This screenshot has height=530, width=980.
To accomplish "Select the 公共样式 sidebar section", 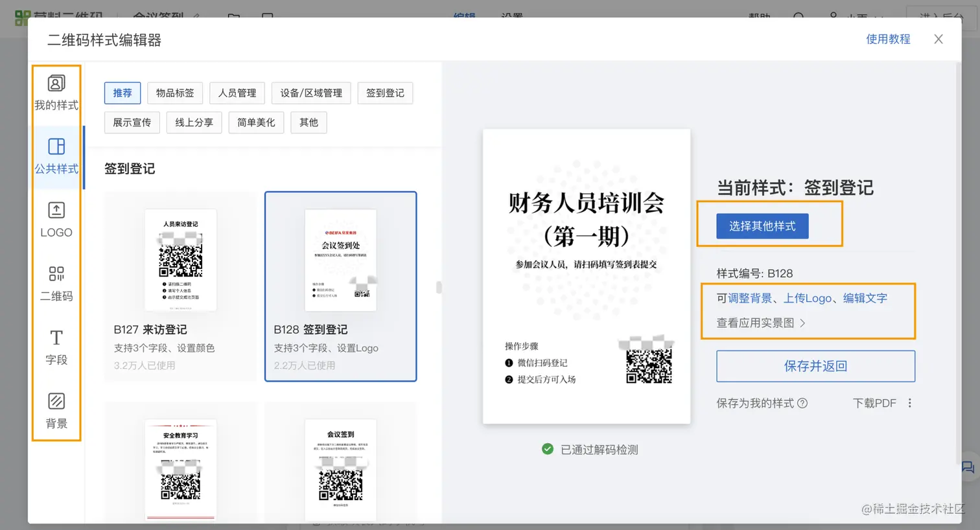I will (56, 157).
